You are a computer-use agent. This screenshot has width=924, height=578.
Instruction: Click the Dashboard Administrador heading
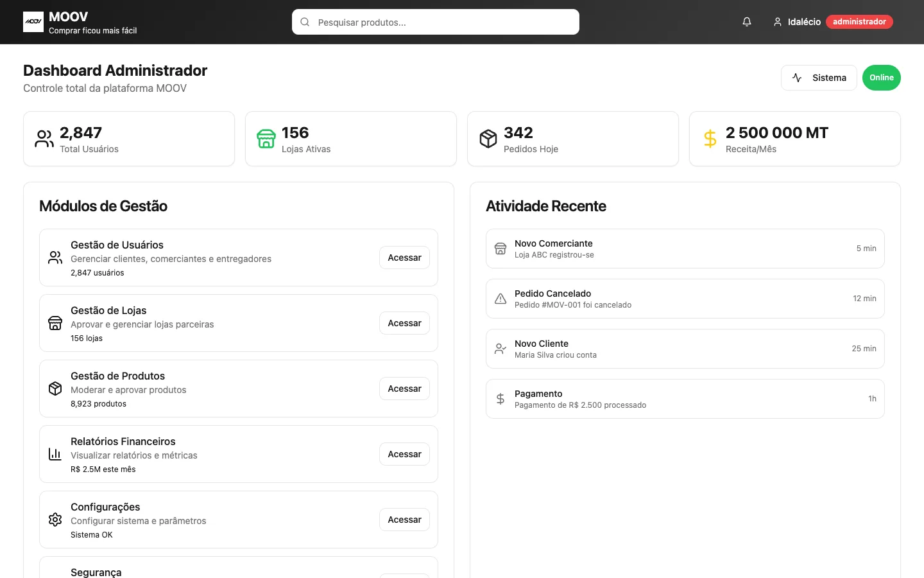click(116, 71)
